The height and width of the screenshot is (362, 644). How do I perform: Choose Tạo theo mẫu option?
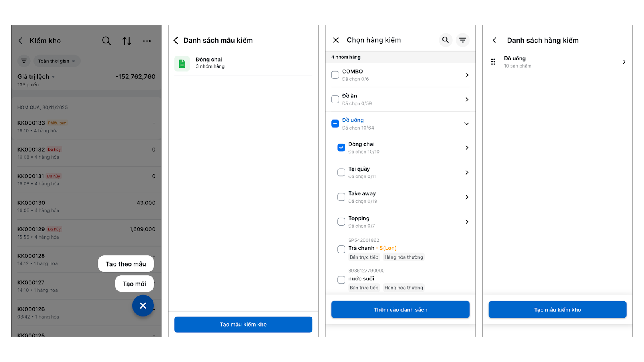[126, 264]
